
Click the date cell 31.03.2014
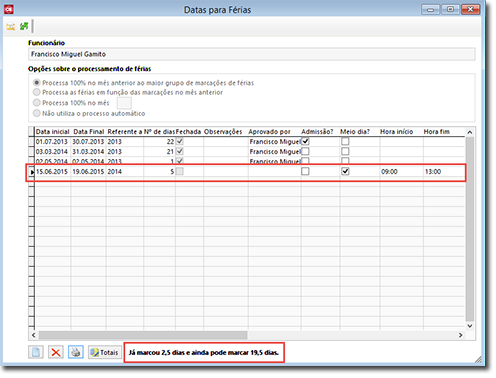88,152
